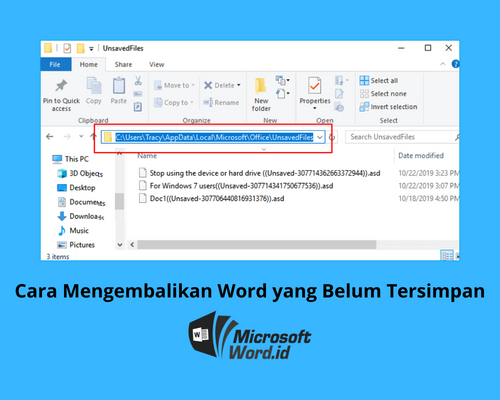
Task: Switch to the View tab
Action: pyautogui.click(x=157, y=64)
